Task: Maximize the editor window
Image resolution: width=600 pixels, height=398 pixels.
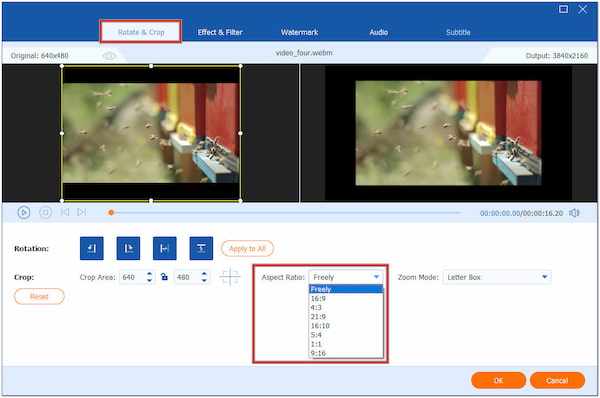Action: (x=563, y=9)
